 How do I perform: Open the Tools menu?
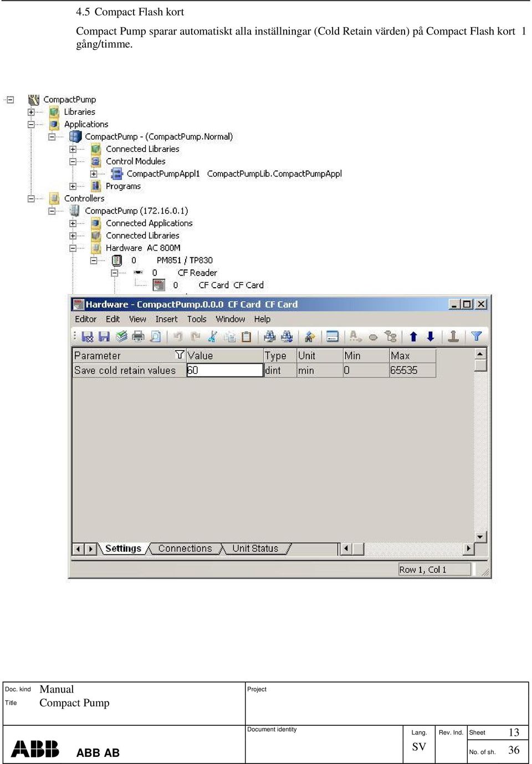point(197,319)
